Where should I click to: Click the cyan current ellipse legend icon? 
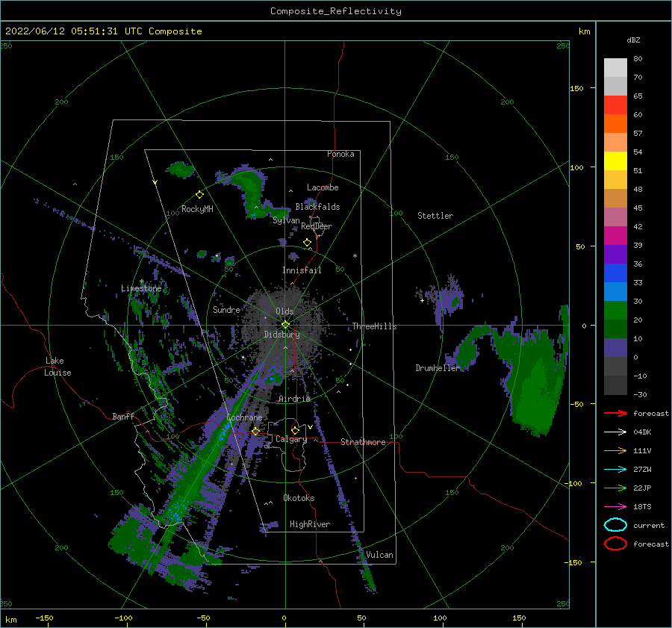pos(615,525)
